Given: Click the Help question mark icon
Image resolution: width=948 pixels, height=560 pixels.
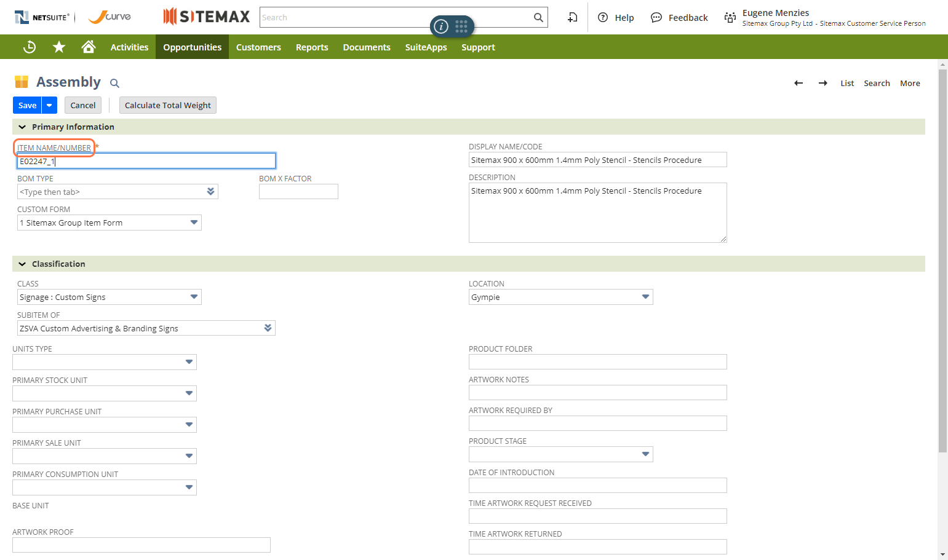Looking at the screenshot, I should tap(603, 17).
